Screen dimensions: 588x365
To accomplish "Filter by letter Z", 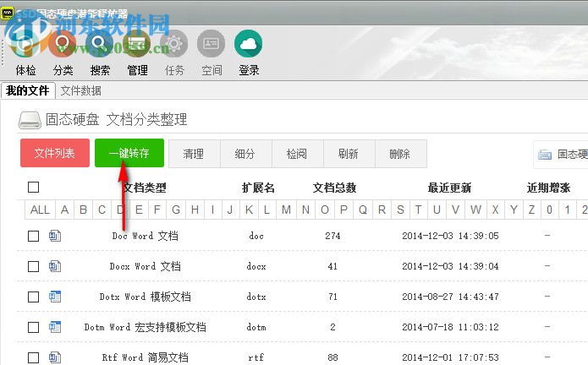I will coord(532,210).
